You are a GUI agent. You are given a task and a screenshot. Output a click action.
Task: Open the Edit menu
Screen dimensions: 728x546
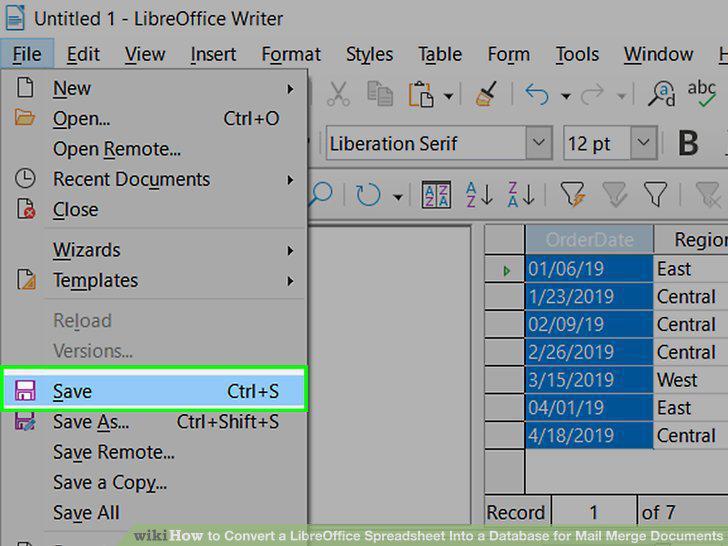coord(83,54)
